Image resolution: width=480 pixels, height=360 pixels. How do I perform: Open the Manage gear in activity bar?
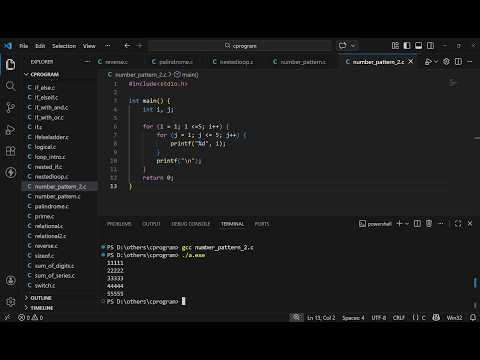click(x=10, y=302)
